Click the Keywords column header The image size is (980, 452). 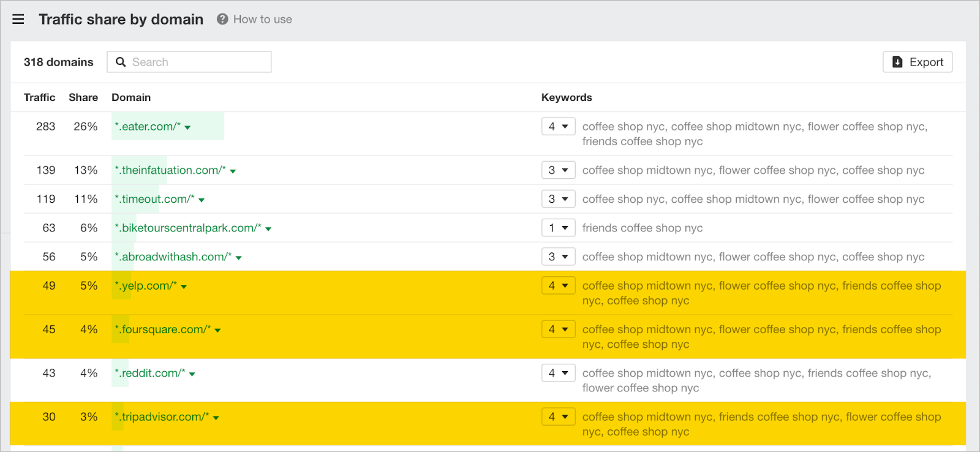point(567,97)
